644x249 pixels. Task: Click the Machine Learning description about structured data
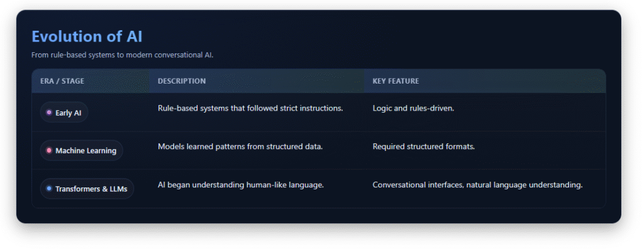point(240,147)
